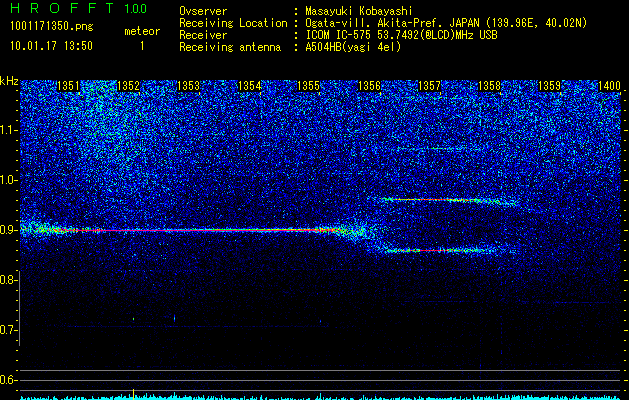629x400 pixels.
Task: Click the version number 1.0.0
Action: [x=136, y=8]
